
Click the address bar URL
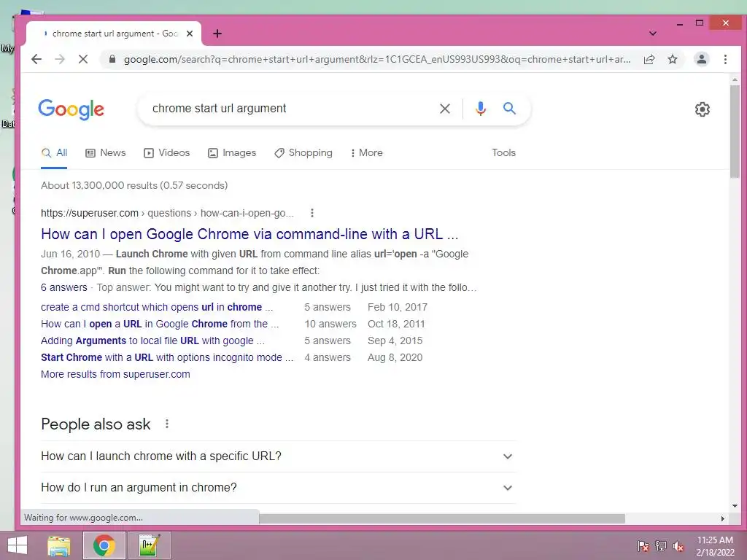point(376,59)
